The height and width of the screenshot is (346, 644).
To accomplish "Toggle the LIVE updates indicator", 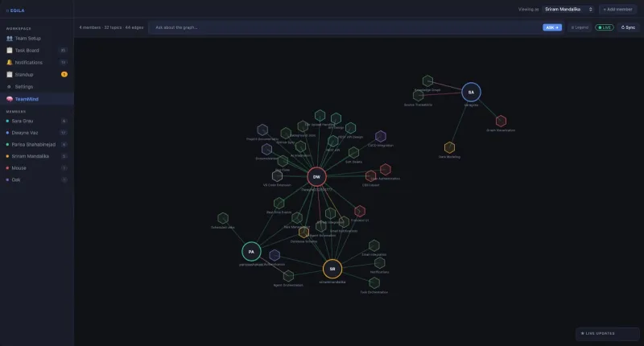I will click(x=605, y=27).
